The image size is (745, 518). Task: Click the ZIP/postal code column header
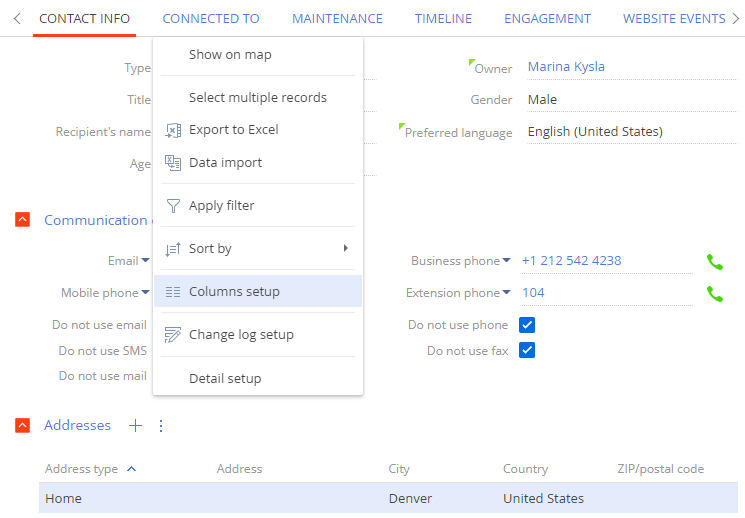660,469
